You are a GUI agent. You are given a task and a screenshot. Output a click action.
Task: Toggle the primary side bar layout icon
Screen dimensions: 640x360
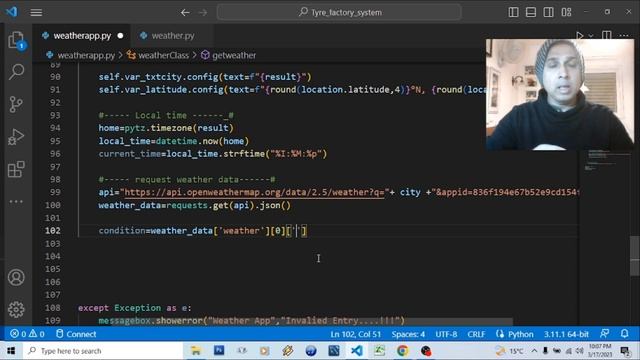(x=513, y=12)
